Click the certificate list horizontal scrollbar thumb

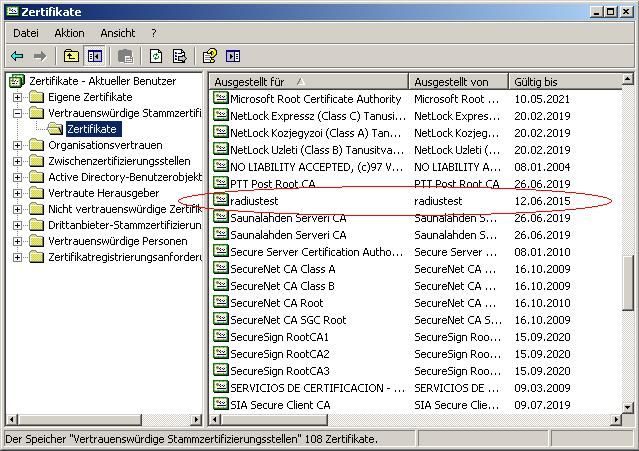coord(275,419)
